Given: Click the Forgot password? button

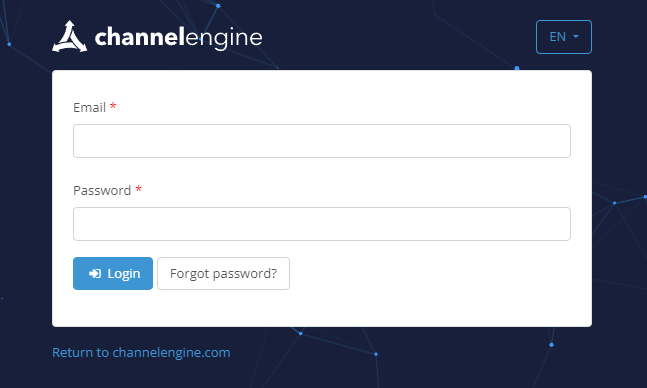Looking at the screenshot, I should coord(223,273).
